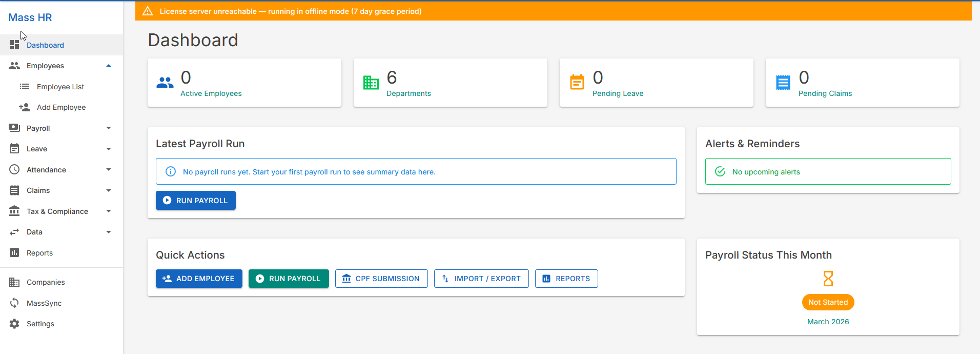Select Add Employee in sidebar
This screenshot has width=980, height=354.
pyautogui.click(x=62, y=107)
